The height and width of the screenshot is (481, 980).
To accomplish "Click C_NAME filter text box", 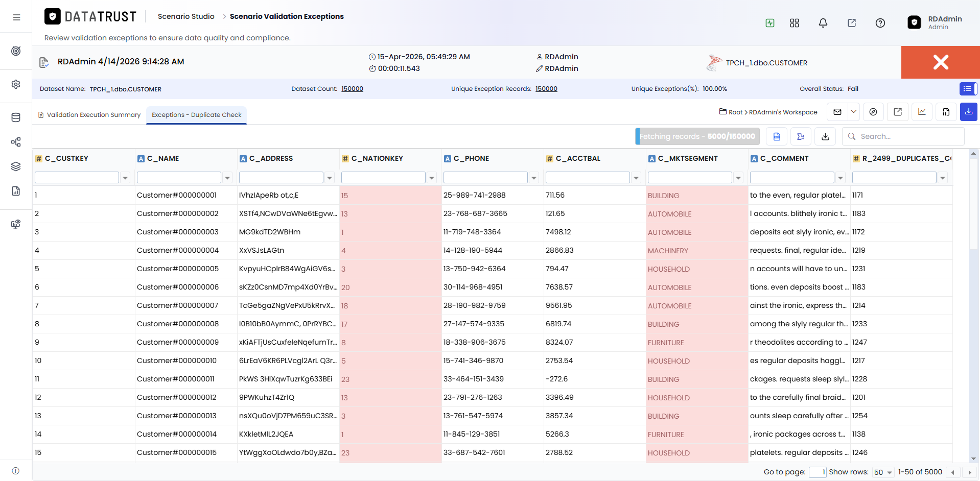I will [x=179, y=178].
